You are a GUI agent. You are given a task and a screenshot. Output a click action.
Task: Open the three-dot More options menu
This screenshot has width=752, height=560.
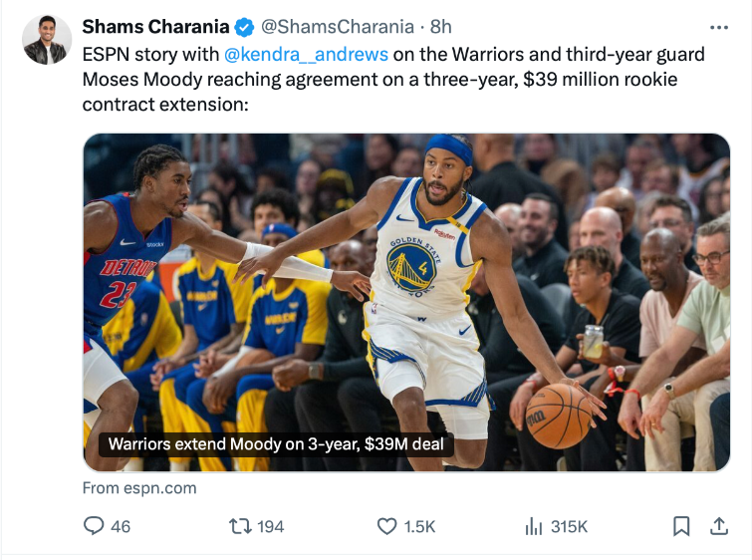point(717,28)
